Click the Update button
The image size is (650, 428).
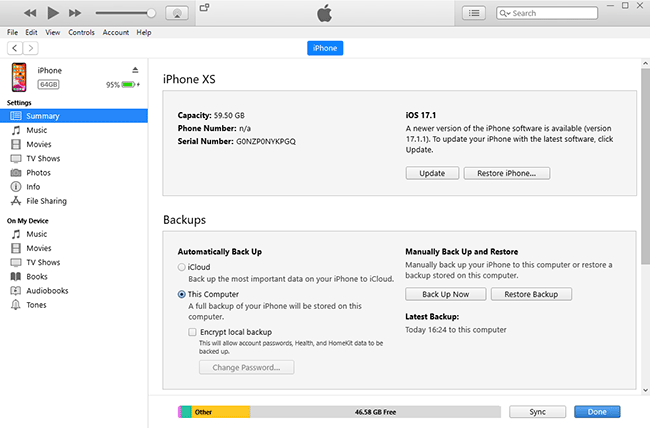pos(432,173)
